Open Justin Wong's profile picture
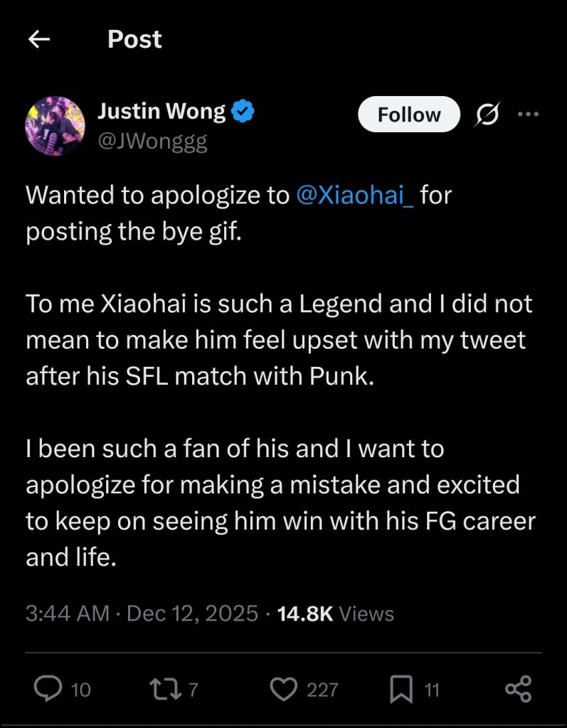This screenshot has width=567, height=728. click(x=55, y=126)
